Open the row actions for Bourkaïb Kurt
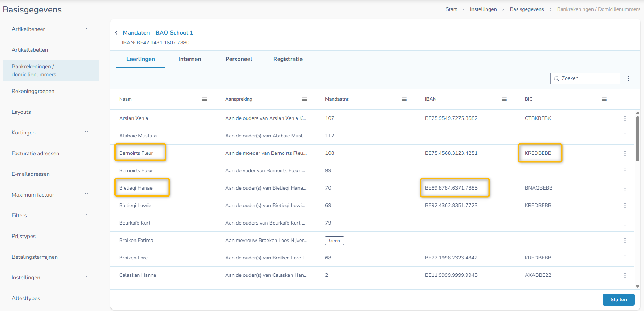This screenshot has height=311, width=644. [625, 223]
